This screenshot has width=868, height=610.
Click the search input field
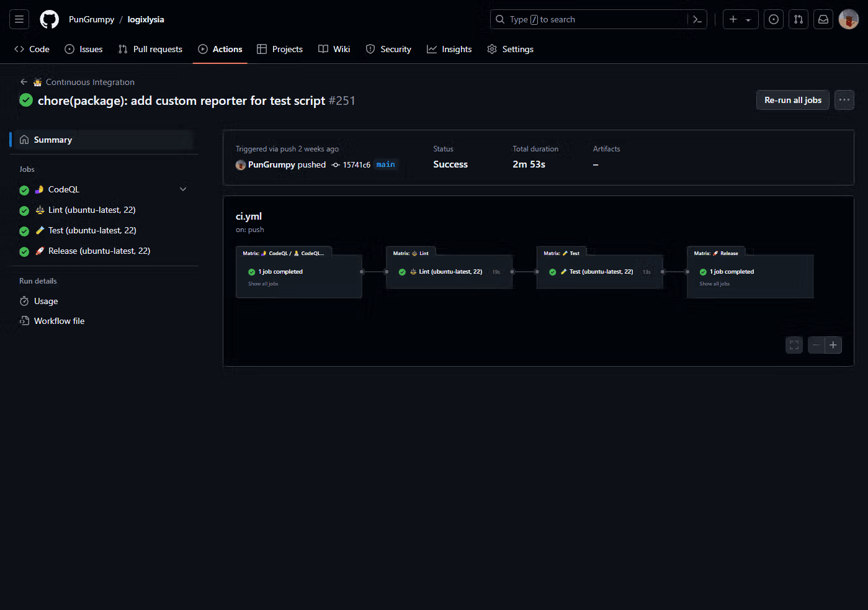click(x=589, y=19)
